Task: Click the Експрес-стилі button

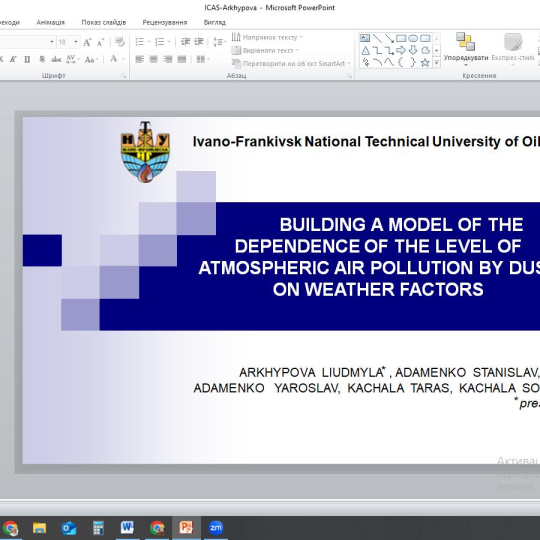Action: [513, 49]
